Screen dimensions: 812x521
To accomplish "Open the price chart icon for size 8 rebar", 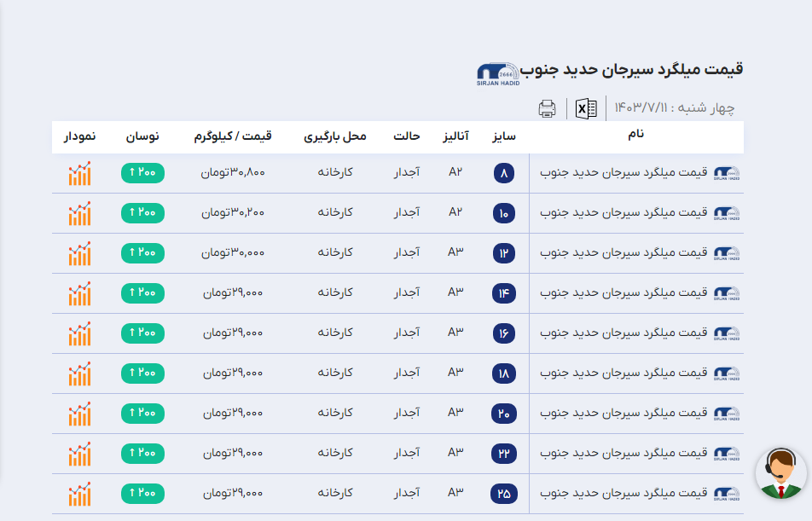I will tap(79, 173).
